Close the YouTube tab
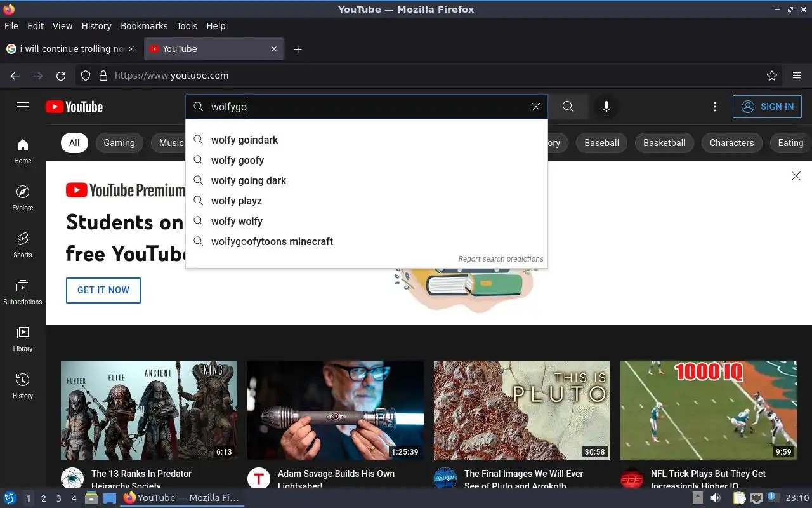The height and width of the screenshot is (508, 812). [274, 49]
